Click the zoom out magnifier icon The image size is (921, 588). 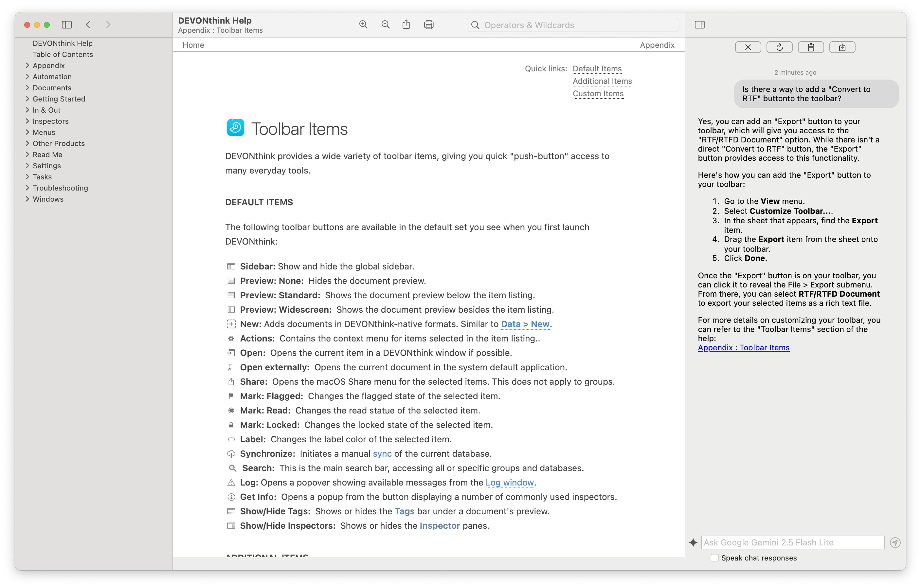[386, 25]
